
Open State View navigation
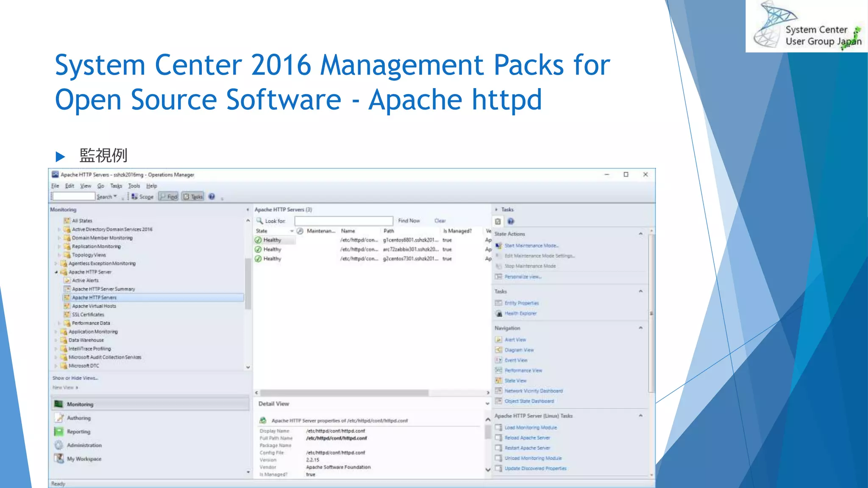tap(515, 381)
